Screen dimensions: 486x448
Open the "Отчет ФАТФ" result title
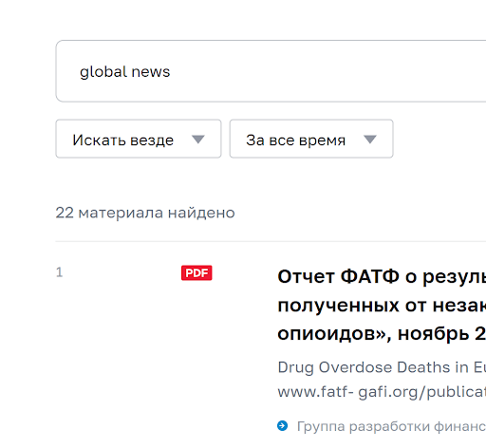click(382, 305)
